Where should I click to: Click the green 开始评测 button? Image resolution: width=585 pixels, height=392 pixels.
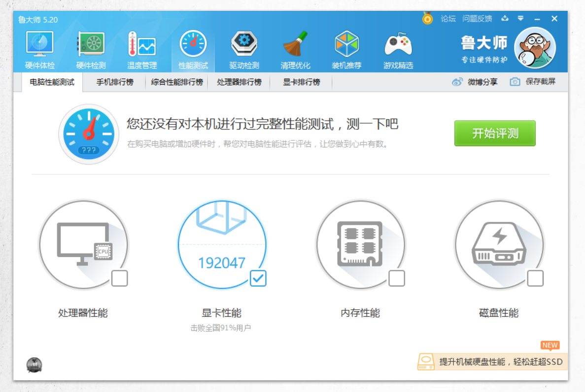[495, 133]
